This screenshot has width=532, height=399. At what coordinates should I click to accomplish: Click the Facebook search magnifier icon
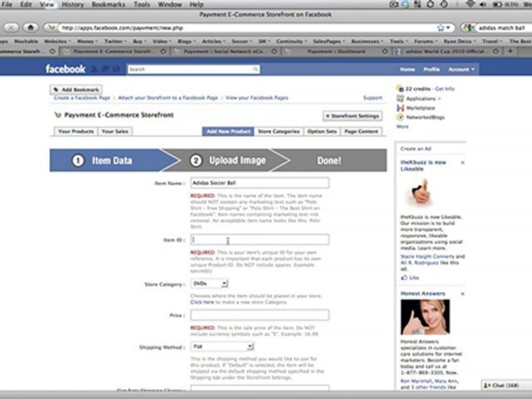(x=255, y=69)
